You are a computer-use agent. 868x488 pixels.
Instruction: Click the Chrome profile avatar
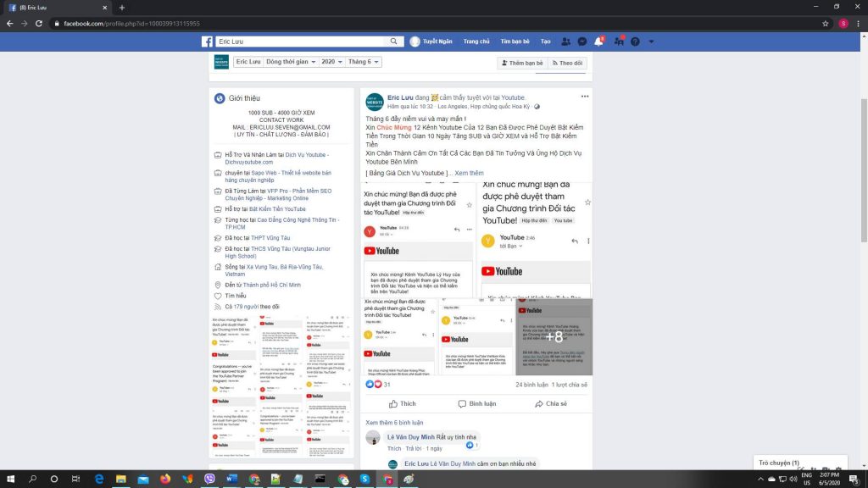[x=843, y=23]
